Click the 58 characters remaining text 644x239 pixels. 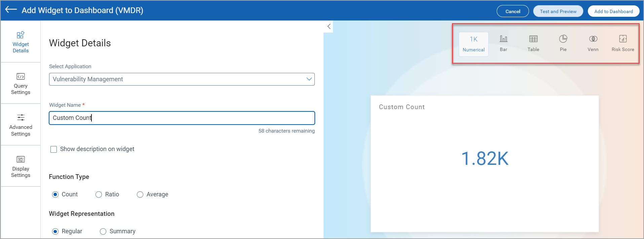[x=287, y=131]
